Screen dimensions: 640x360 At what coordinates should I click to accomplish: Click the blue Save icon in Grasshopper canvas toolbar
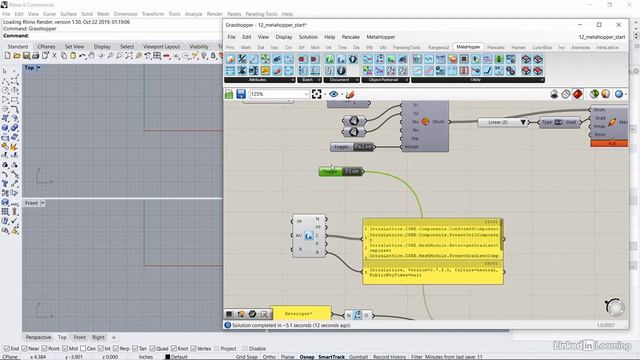pos(241,94)
